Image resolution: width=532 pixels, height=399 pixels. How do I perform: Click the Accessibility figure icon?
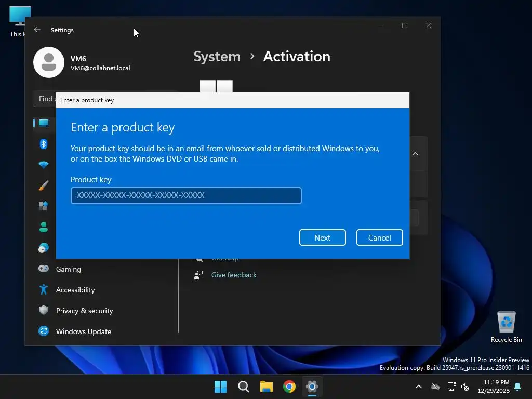[44, 289]
